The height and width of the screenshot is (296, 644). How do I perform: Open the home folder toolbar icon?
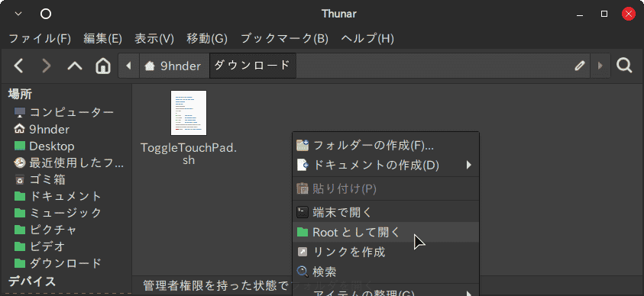(102, 66)
